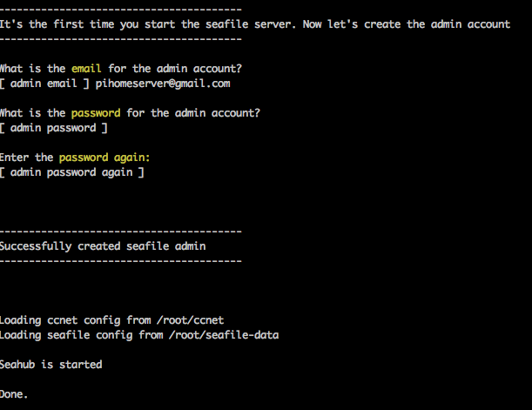Click the yellow 'email' highlighted word
The image size is (532, 410).
(x=86, y=69)
